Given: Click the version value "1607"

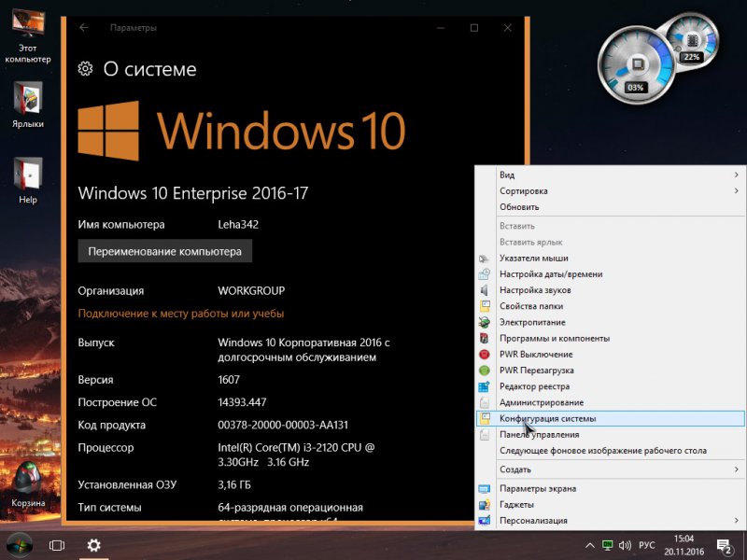Looking at the screenshot, I should coord(229,380).
